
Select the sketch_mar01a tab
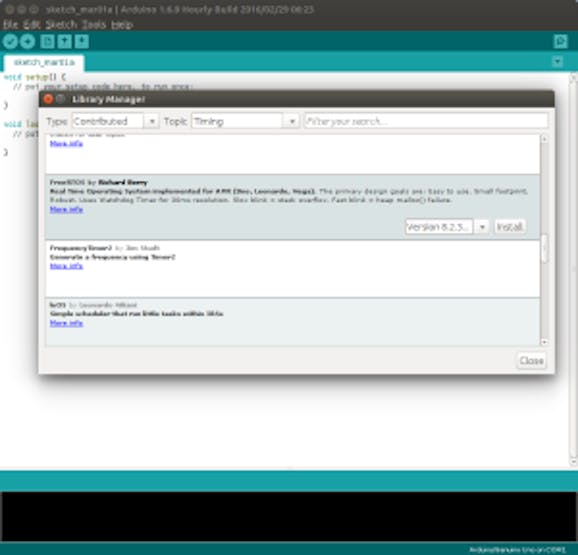pyautogui.click(x=44, y=62)
